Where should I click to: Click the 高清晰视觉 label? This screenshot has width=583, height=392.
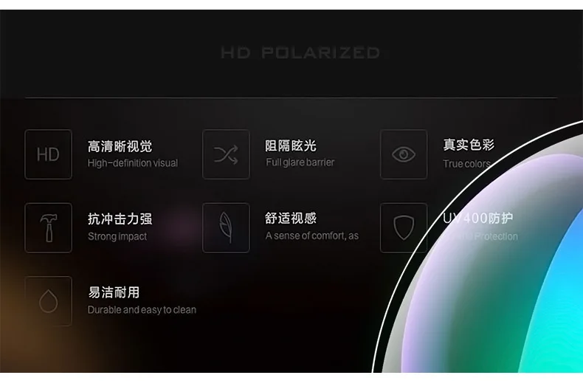click(x=120, y=146)
